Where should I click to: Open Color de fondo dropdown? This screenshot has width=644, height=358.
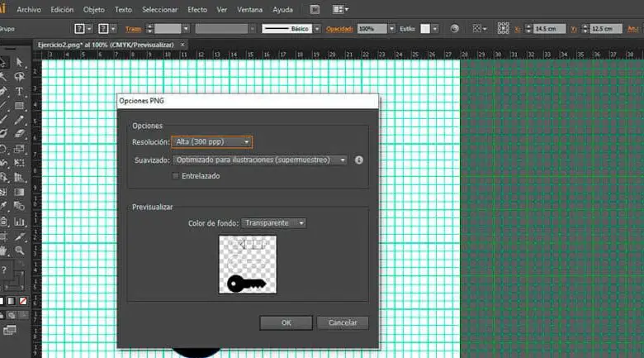(274, 223)
